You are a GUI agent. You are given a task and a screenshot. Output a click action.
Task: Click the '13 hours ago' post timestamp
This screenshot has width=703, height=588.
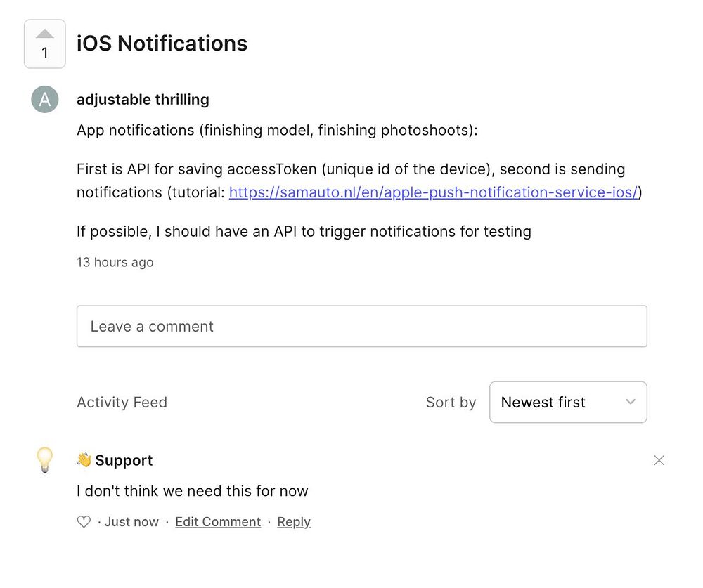click(x=115, y=262)
